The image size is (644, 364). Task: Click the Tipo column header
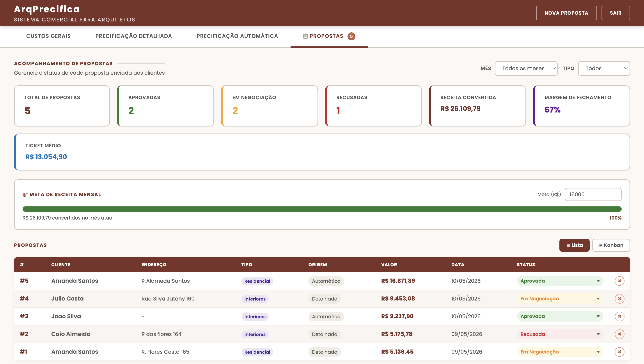(x=247, y=264)
